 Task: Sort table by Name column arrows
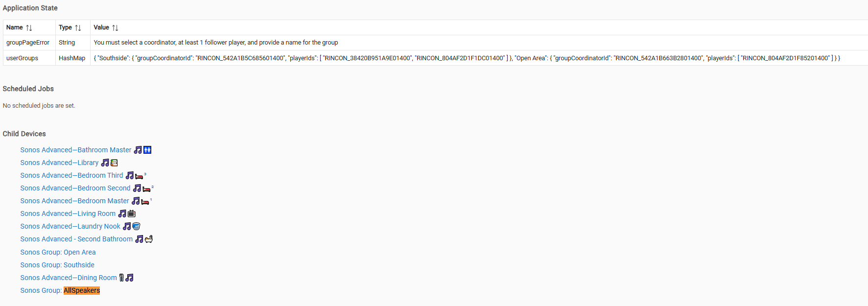point(29,28)
